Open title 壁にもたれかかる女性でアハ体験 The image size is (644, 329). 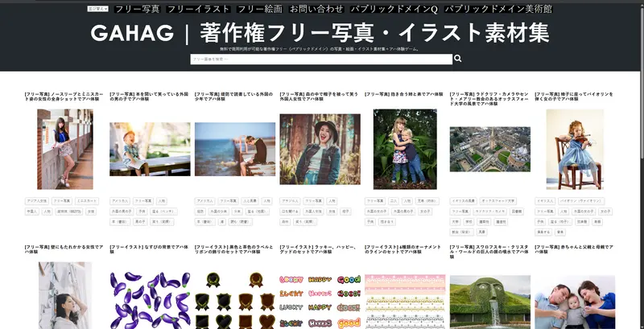(x=64, y=249)
